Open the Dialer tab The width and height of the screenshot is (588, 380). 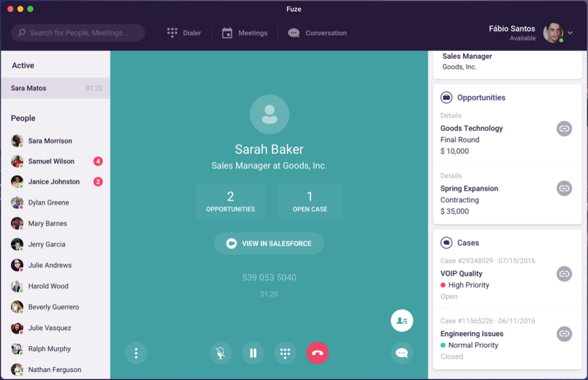pyautogui.click(x=184, y=33)
